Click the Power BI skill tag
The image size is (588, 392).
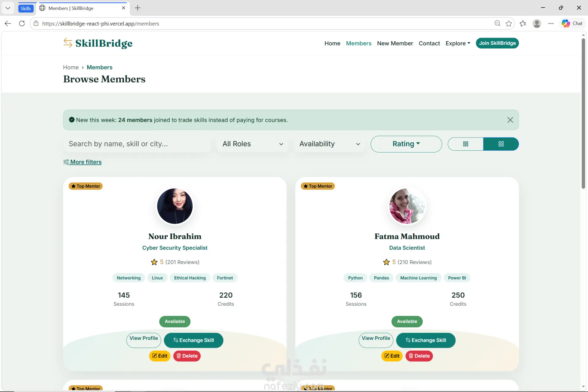click(457, 278)
